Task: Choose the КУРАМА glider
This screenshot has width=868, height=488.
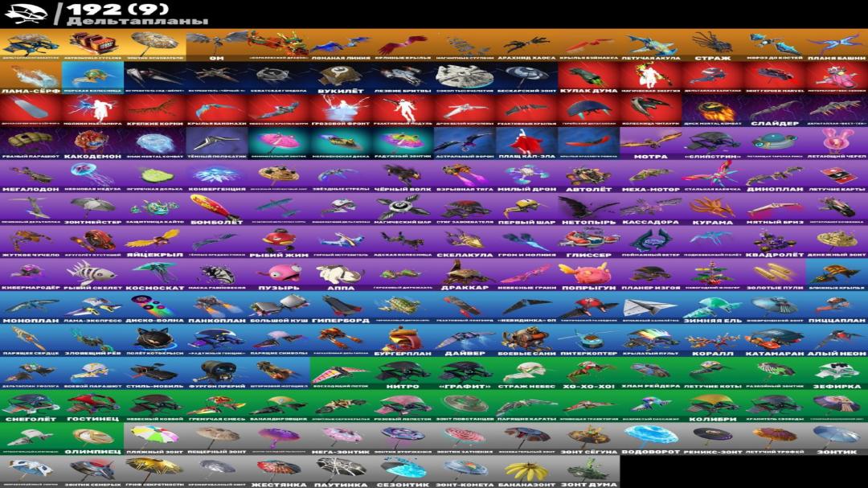Action: (x=713, y=209)
